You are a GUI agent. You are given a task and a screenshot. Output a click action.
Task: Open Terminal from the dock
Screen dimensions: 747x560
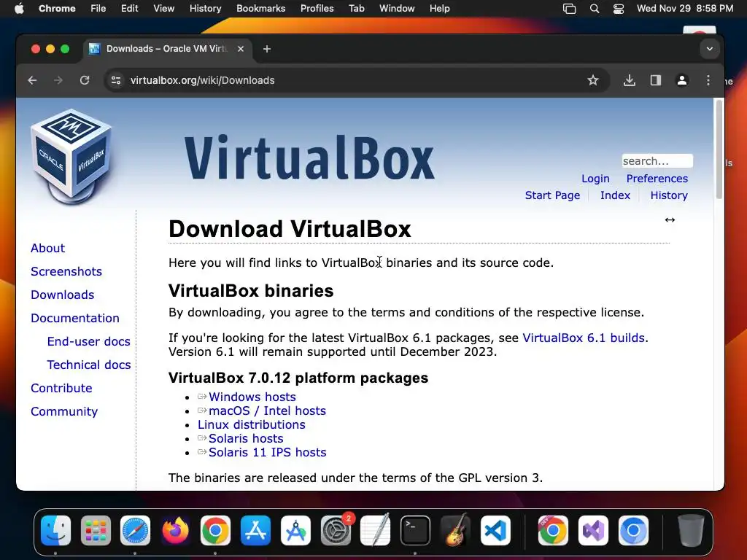415,531
